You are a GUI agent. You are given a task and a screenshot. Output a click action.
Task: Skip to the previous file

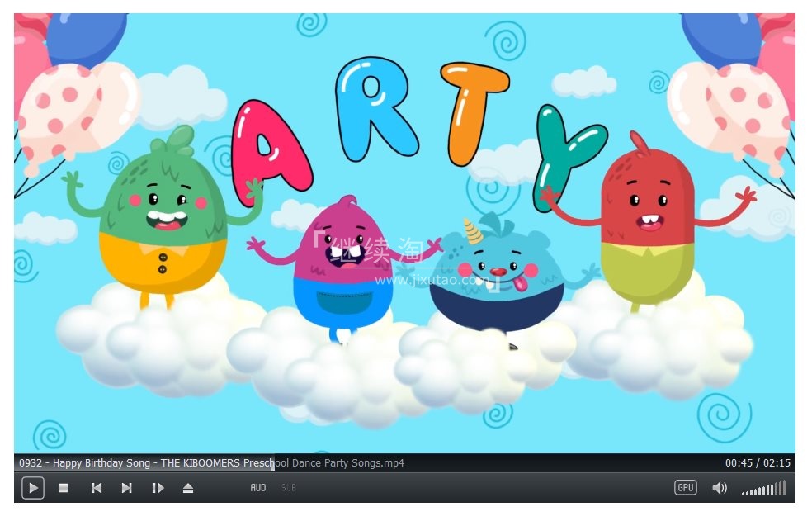click(x=97, y=488)
